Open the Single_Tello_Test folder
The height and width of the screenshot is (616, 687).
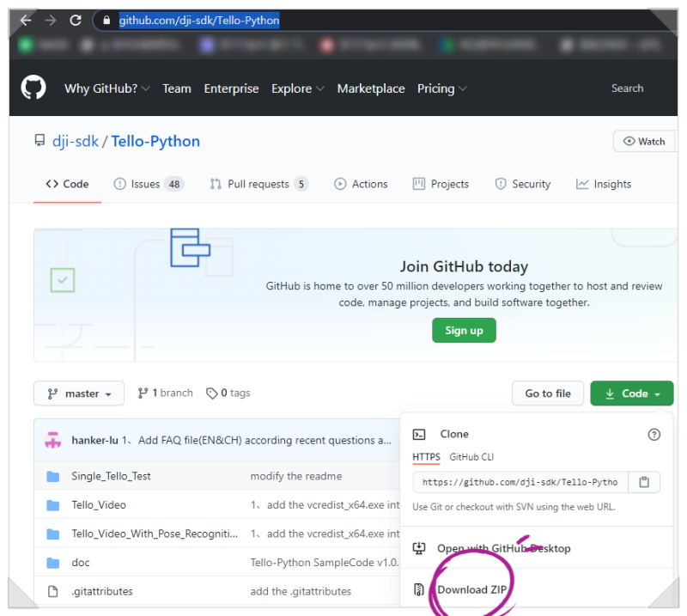coord(111,476)
